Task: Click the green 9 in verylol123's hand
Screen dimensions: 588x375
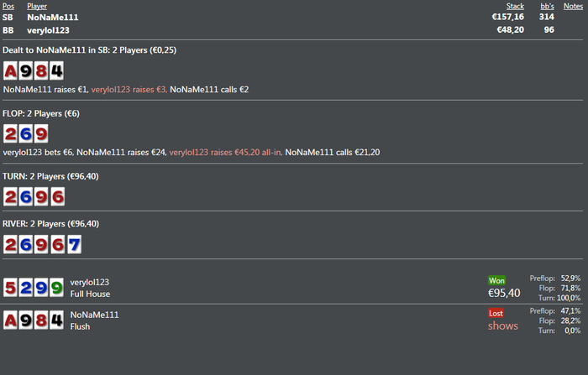Action: pos(55,289)
